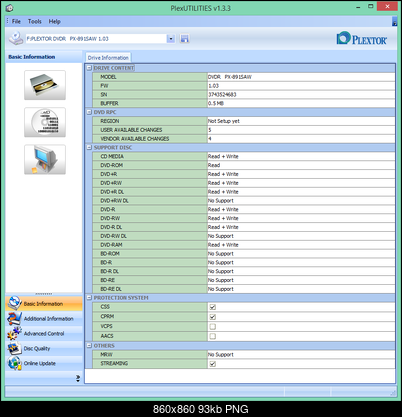Select the CD MEDIA row label
402x417 pixels.
pyautogui.click(x=112, y=156)
